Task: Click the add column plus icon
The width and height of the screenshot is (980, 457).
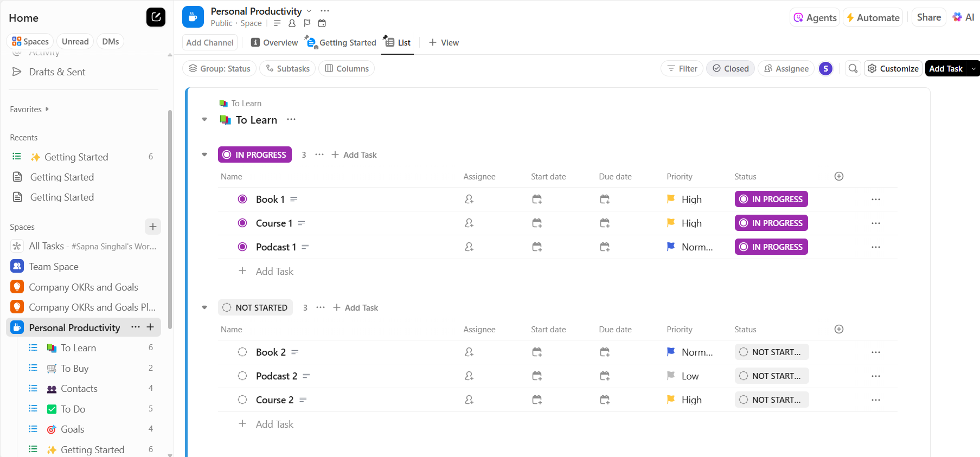Action: tap(839, 176)
